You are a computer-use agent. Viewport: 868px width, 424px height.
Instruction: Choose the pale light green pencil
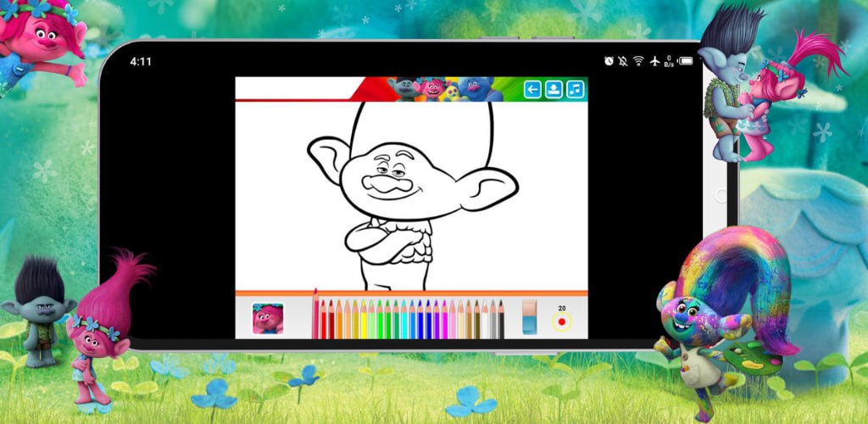(371, 320)
